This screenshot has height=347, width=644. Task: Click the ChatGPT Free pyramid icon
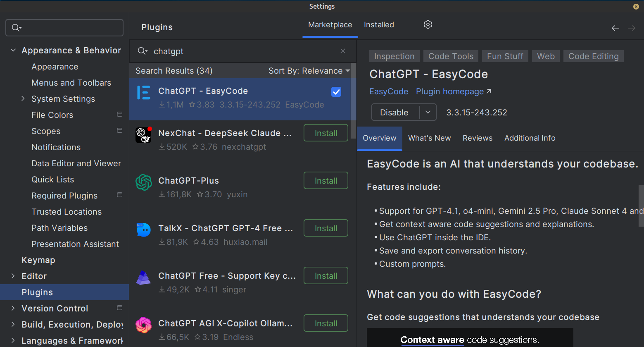pyautogui.click(x=144, y=278)
